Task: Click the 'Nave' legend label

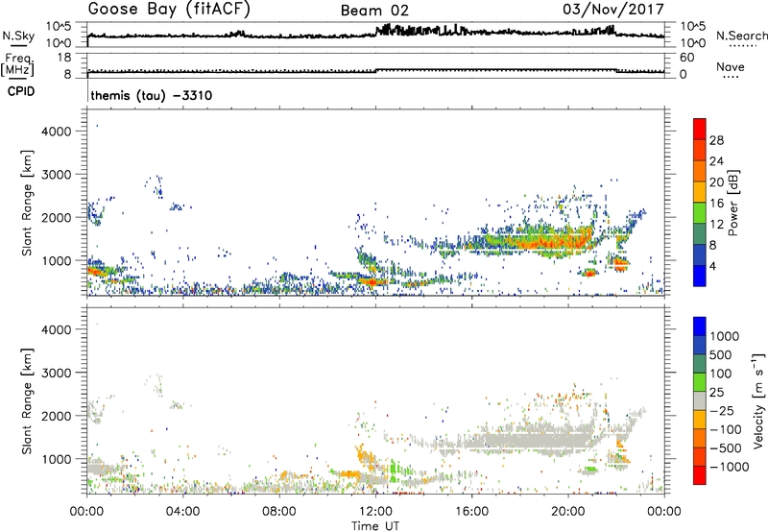Action: coord(730,66)
